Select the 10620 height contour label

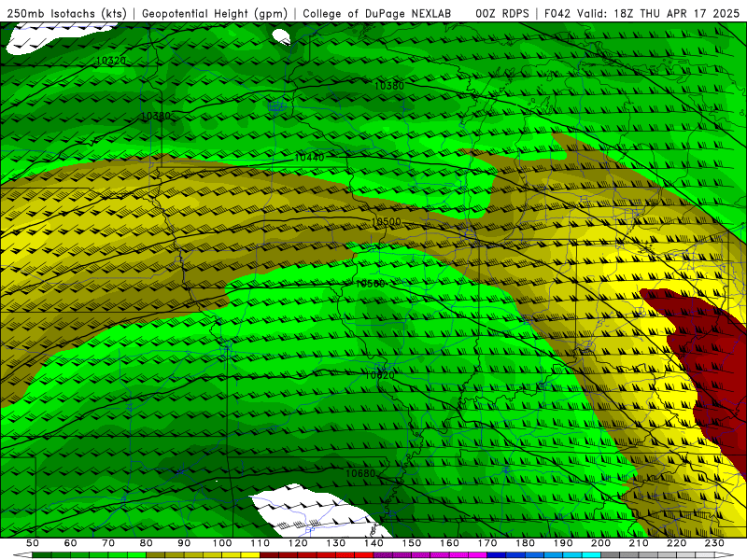point(380,375)
